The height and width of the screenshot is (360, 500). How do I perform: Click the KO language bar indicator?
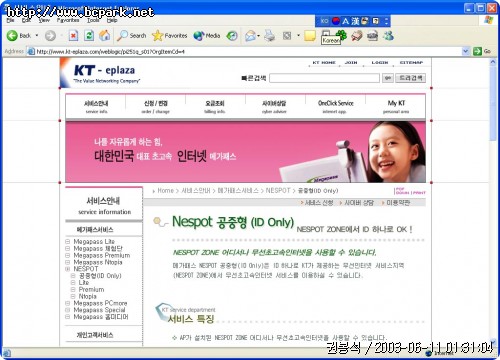tap(324, 21)
